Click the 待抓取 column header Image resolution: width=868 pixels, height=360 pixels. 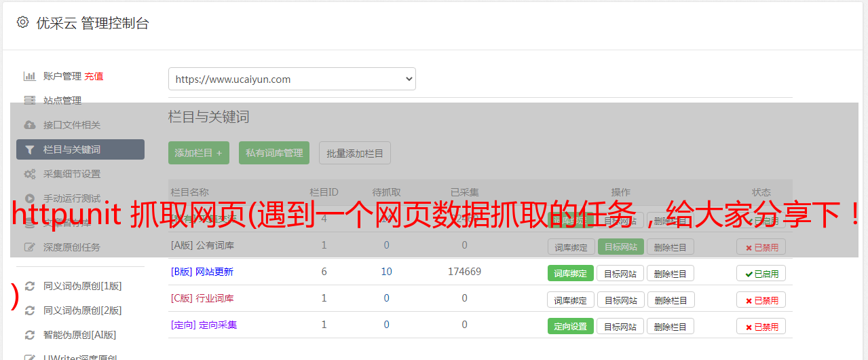386,192
